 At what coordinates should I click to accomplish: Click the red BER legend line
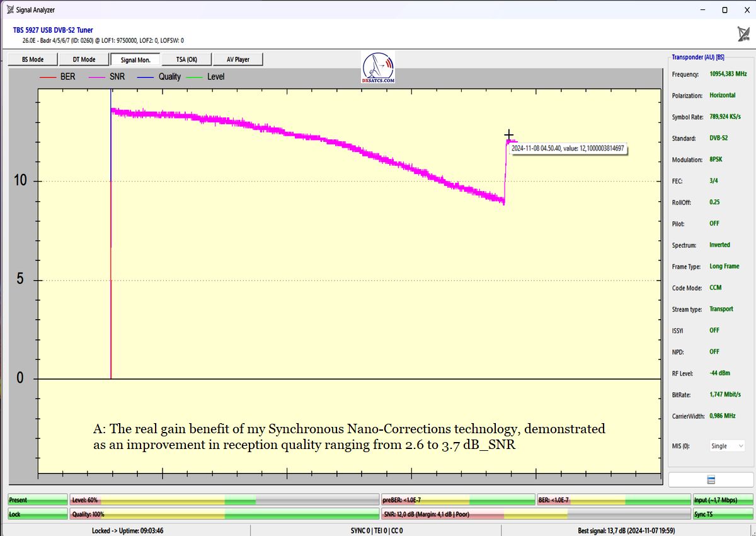48,77
